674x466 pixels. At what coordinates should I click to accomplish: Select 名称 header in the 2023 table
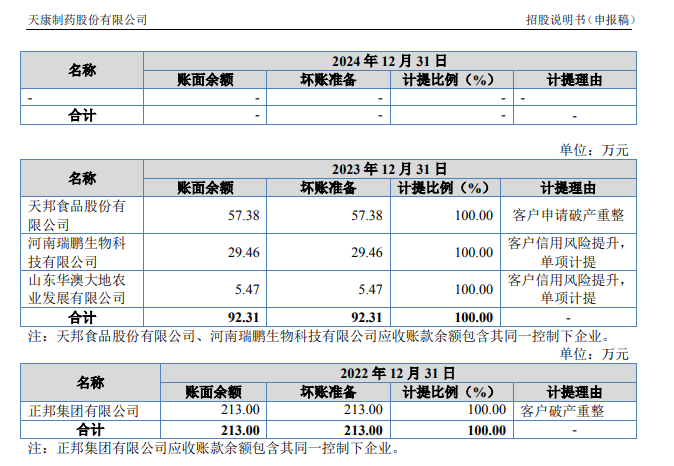coord(82,178)
